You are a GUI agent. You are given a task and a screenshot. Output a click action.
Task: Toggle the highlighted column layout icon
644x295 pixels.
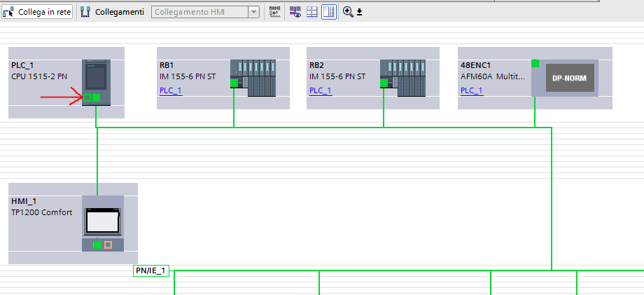(x=329, y=12)
